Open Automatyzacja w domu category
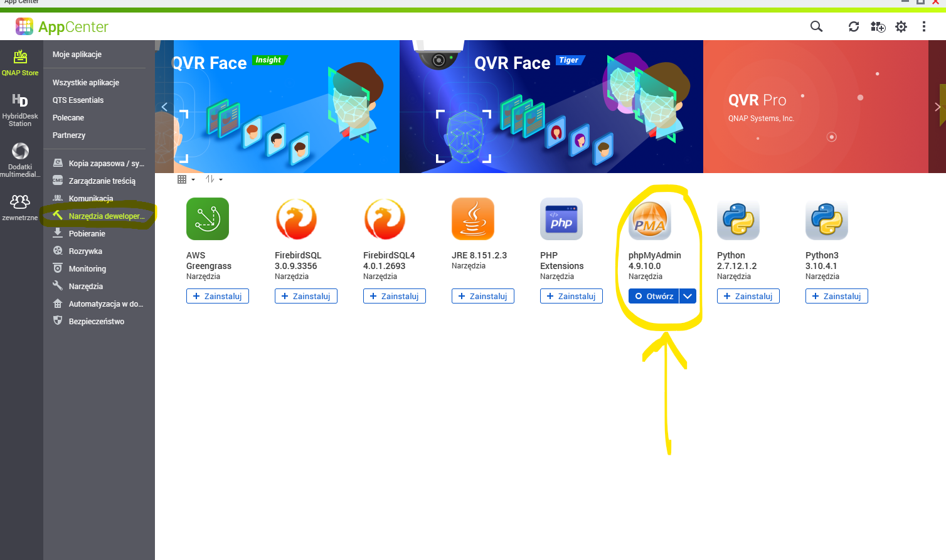 [99, 304]
